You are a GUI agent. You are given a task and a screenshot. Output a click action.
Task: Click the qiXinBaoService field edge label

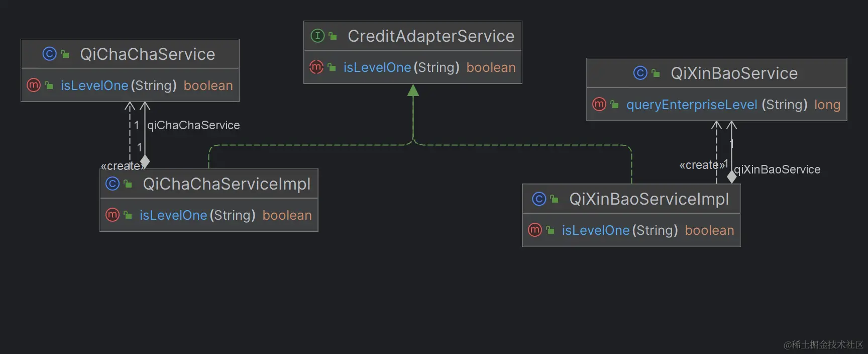pyautogui.click(x=777, y=169)
